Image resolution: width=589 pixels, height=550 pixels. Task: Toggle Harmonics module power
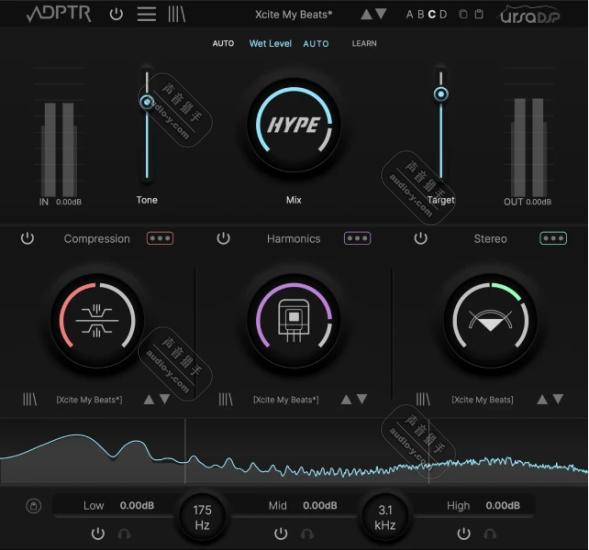coord(224,239)
